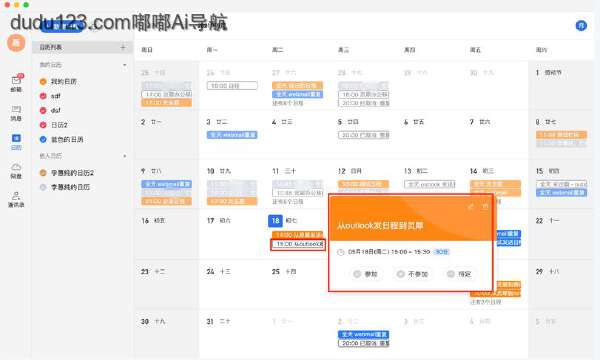Toggle the 我的日历 calendar checkbox
Viewport: 600px width, 360px height.
[43, 81]
